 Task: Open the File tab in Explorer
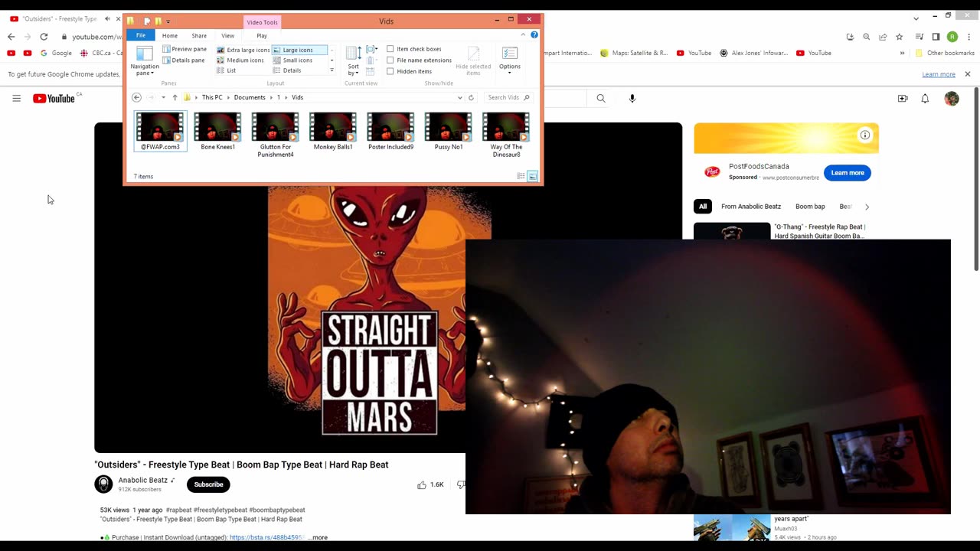click(x=141, y=35)
